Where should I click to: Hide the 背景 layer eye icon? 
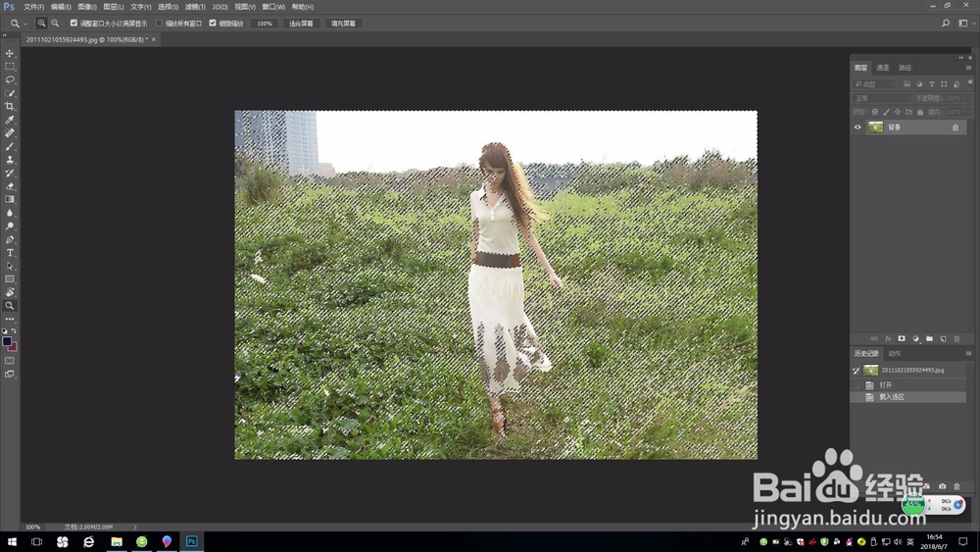click(857, 126)
